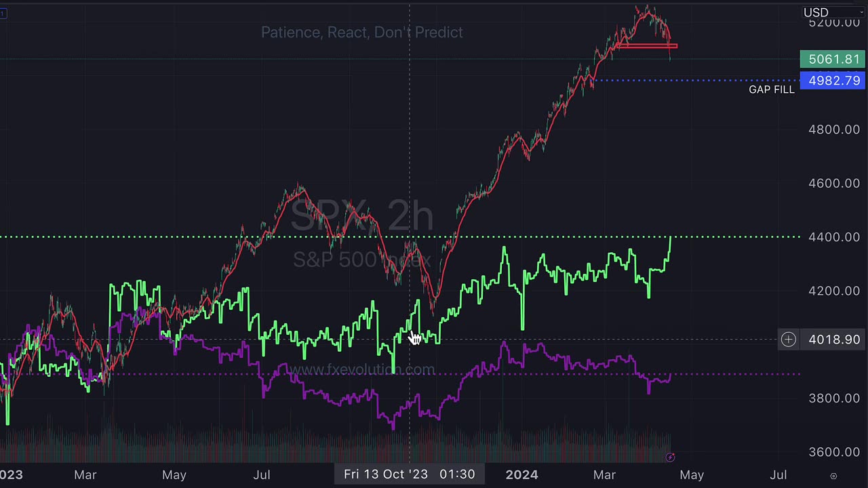Click the 4400.00 price scale label
This screenshot has height=488, width=868.
[x=834, y=237]
